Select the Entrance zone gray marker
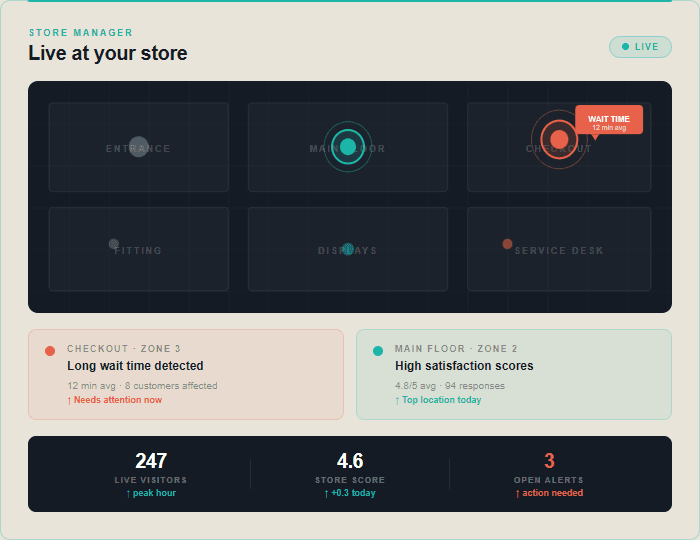Image resolution: width=700 pixels, height=540 pixels. click(138, 147)
